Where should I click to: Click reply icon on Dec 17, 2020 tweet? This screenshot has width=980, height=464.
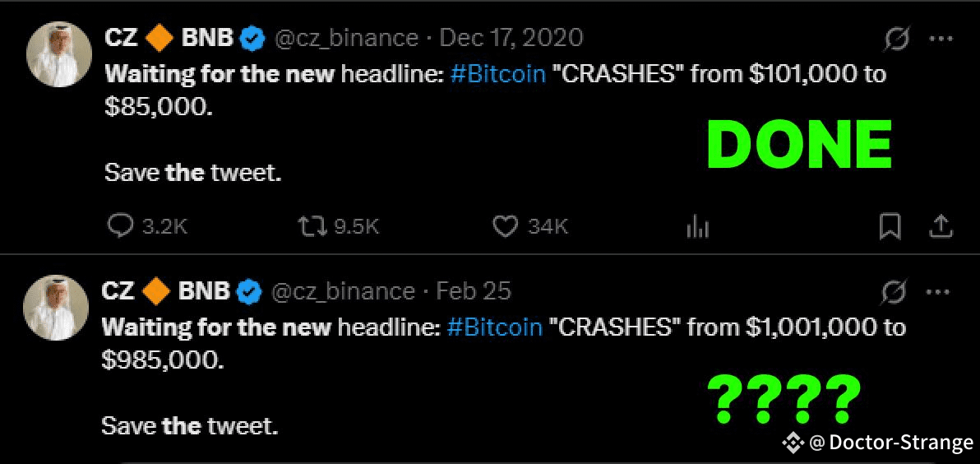pos(118,226)
